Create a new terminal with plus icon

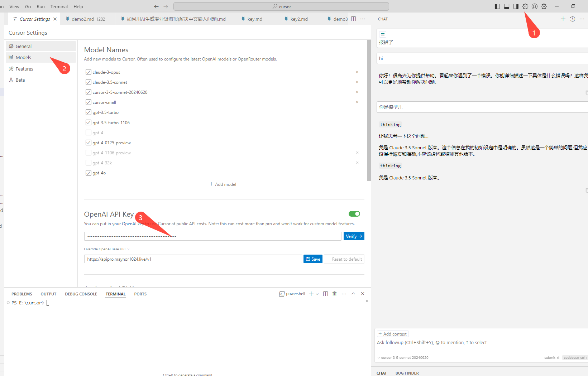point(311,294)
